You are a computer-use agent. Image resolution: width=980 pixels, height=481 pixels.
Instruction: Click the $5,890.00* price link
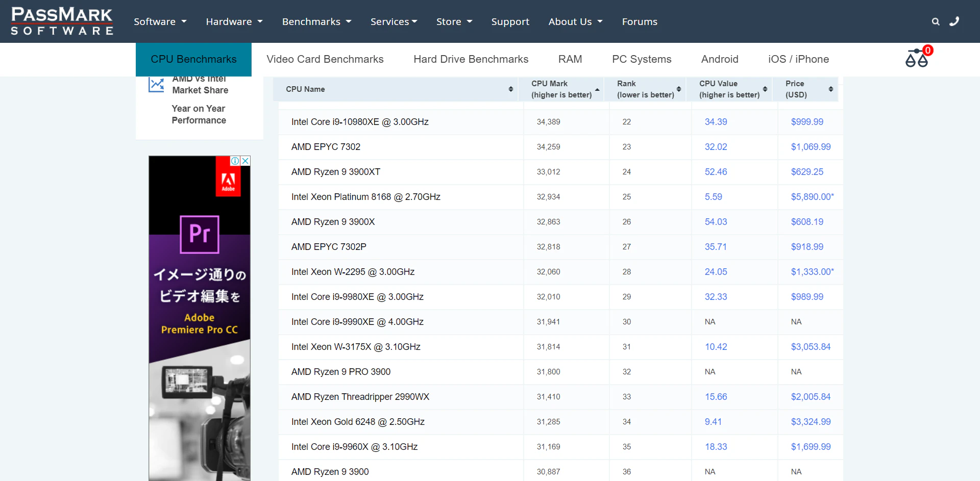click(x=812, y=197)
